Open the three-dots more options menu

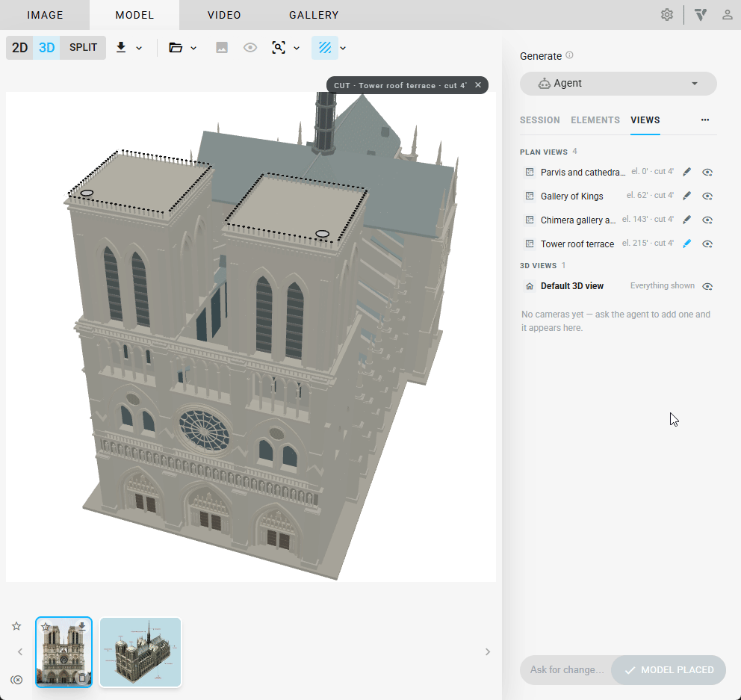pyautogui.click(x=705, y=120)
